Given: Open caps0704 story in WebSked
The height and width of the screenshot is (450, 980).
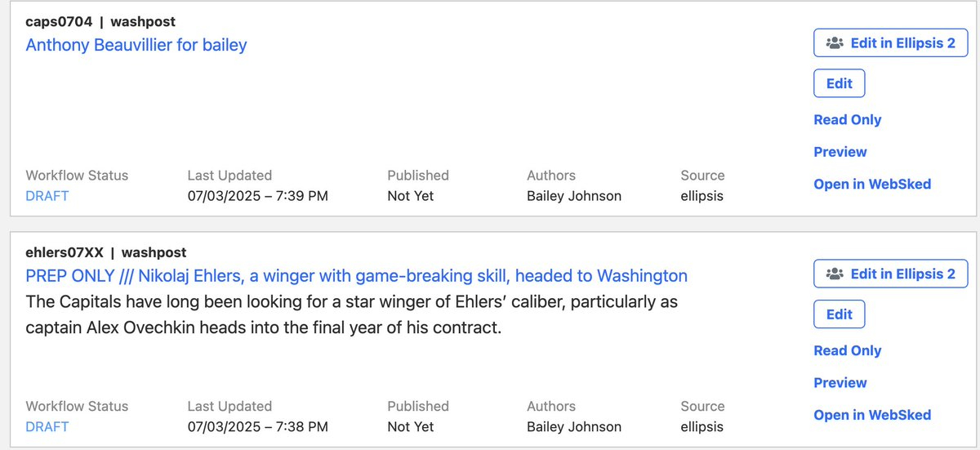Looking at the screenshot, I should tap(871, 185).
